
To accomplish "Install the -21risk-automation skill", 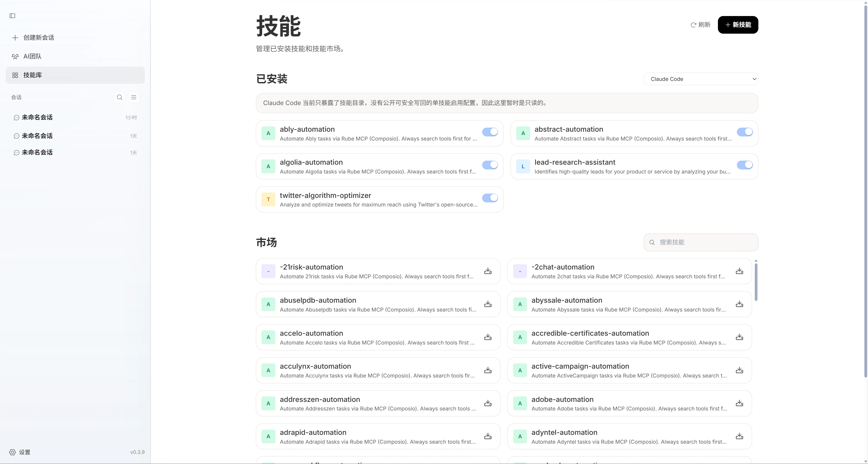I will 488,271.
